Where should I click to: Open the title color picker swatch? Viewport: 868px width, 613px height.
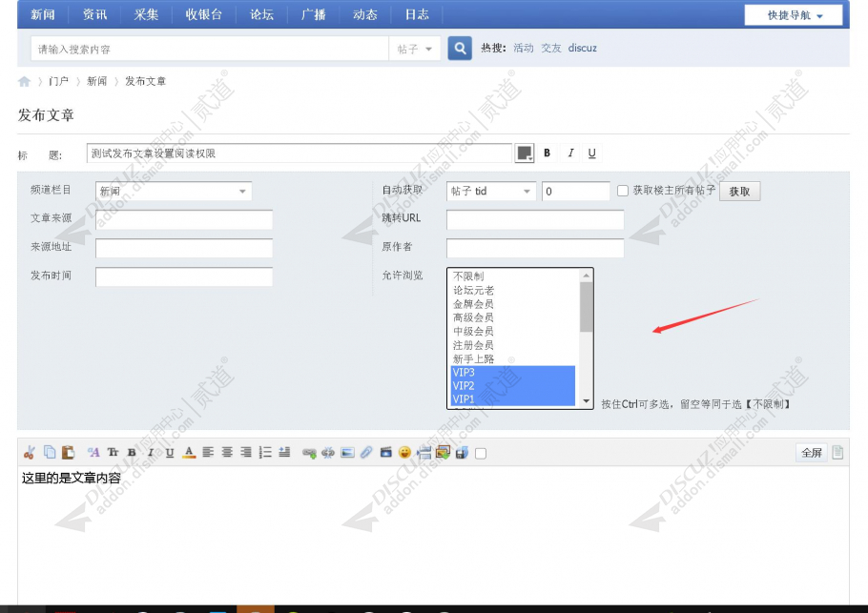pos(525,153)
